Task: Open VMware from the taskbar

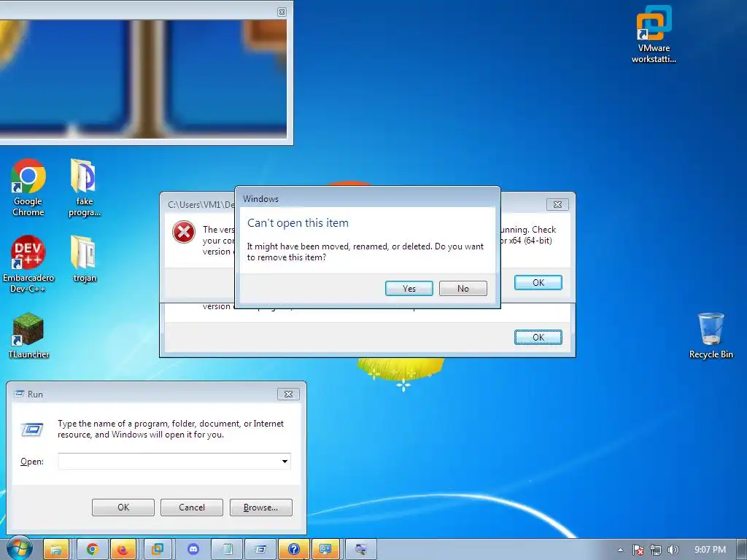Action: tap(158, 549)
